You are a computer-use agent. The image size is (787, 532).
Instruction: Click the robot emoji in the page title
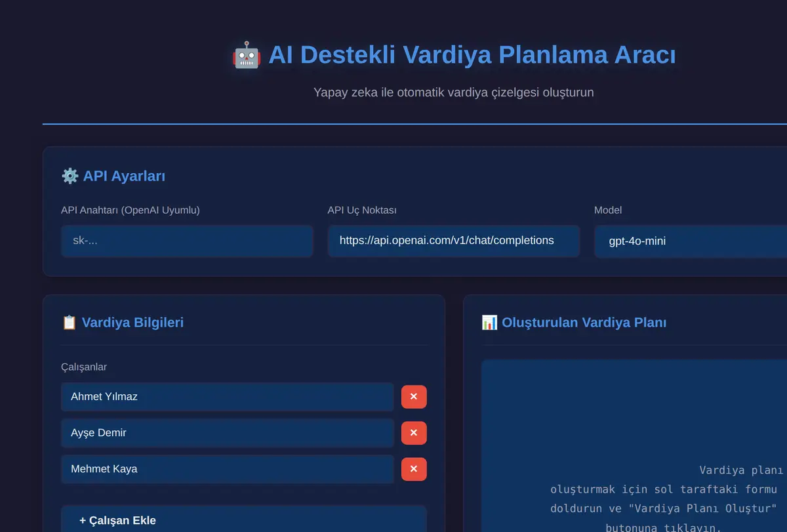(247, 55)
